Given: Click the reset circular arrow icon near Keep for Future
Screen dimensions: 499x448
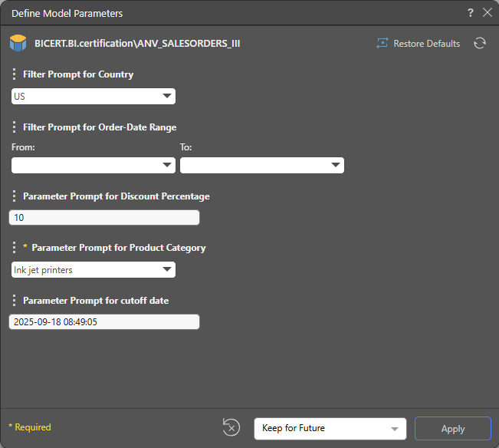Looking at the screenshot, I should (x=231, y=428).
